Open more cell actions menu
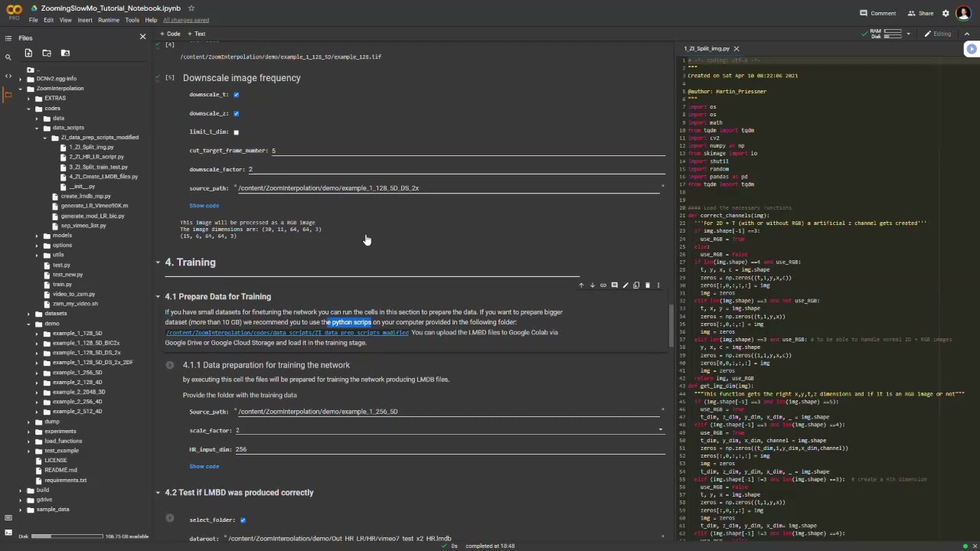This screenshot has height=551, width=980. [658, 285]
